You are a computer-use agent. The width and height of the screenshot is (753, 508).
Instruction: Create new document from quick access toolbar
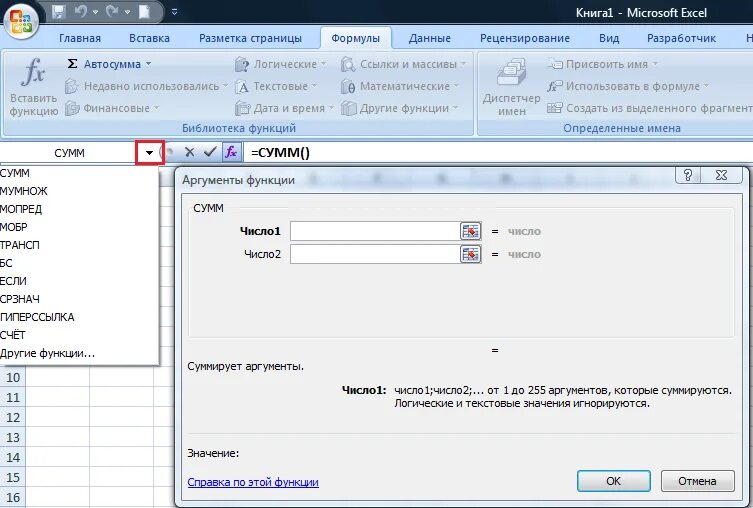tap(144, 12)
